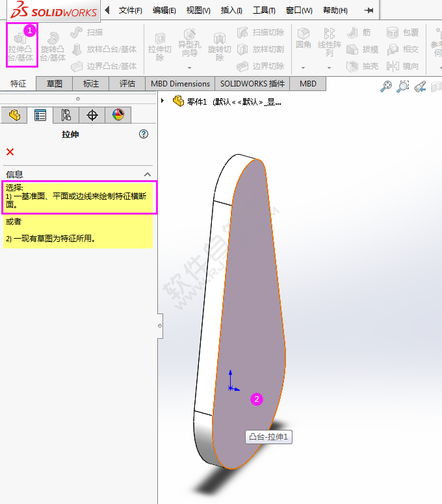Switch to the 评估 tab

[127, 84]
